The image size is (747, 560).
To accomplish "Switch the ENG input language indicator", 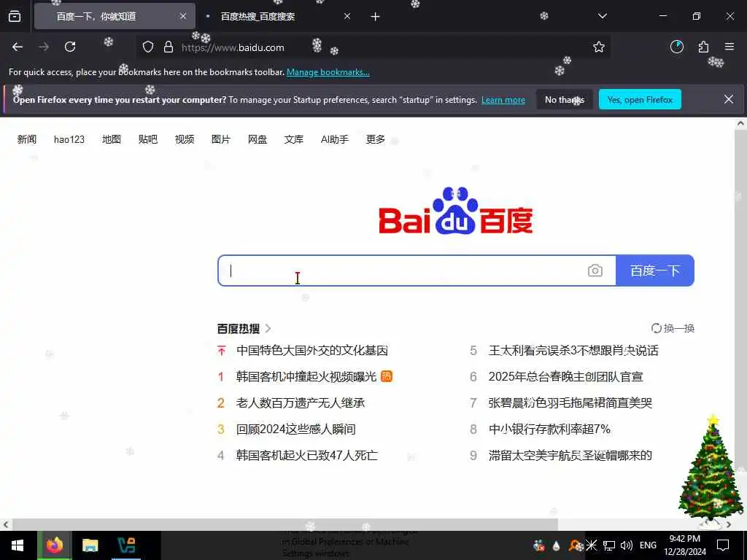I will [648, 545].
